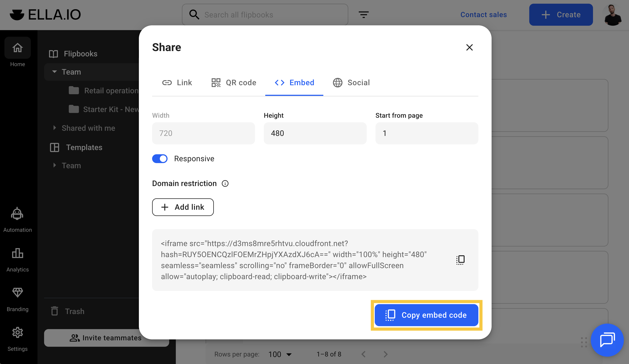
Task: Open the Rows per page dropdown
Action: 280,354
